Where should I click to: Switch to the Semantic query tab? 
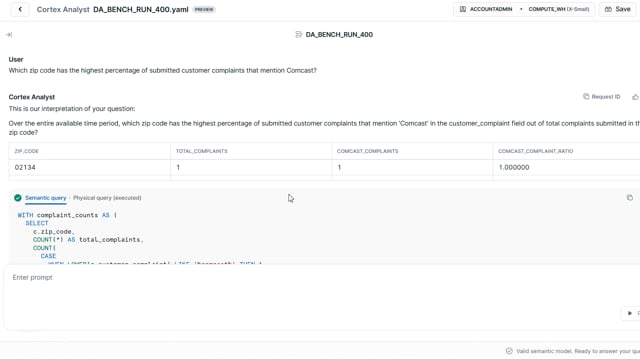[45, 198]
